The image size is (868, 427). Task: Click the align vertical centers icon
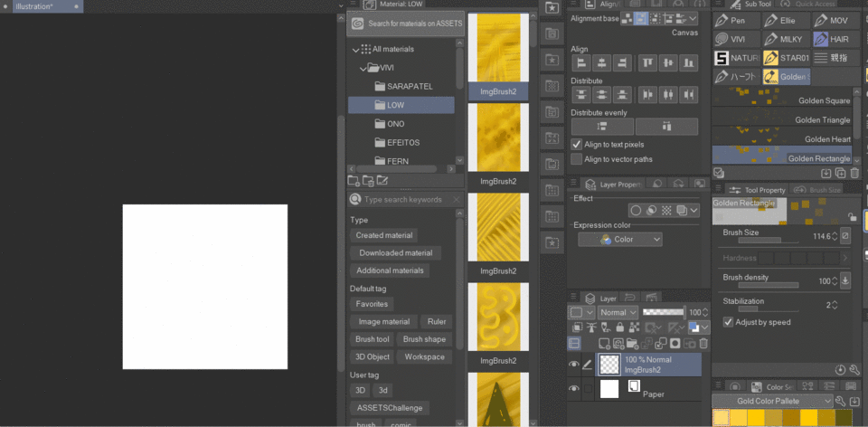coord(668,63)
